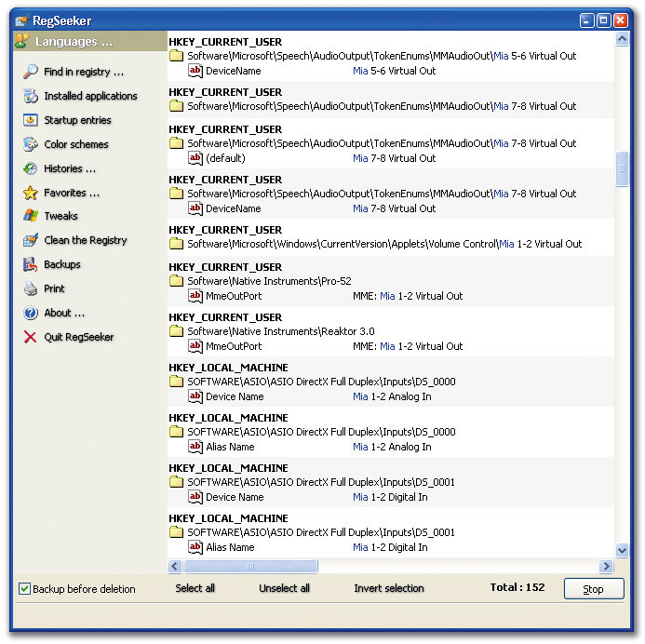Click ab icon for DeviceName Mia 5-6 value
This screenshot has height=644, width=645.
pyautogui.click(x=195, y=71)
